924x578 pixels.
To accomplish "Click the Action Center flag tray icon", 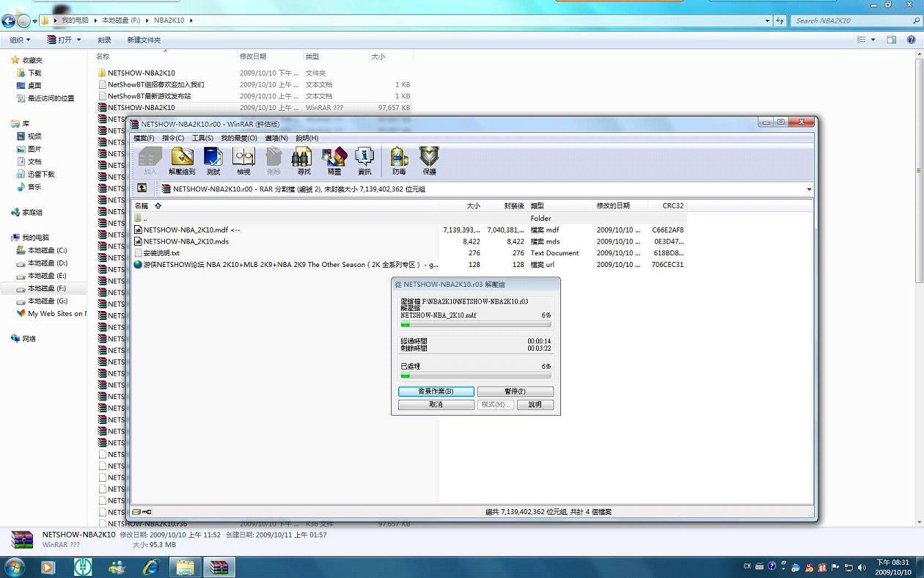I will (x=836, y=567).
